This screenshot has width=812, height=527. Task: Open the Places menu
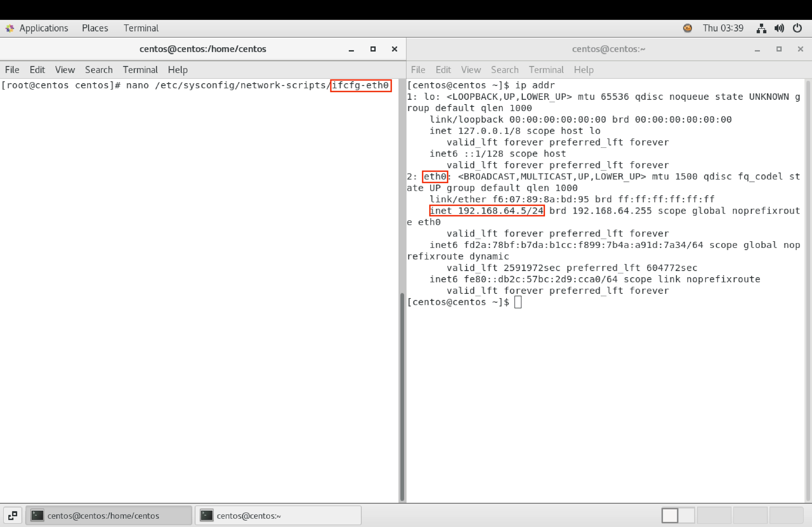tap(95, 28)
